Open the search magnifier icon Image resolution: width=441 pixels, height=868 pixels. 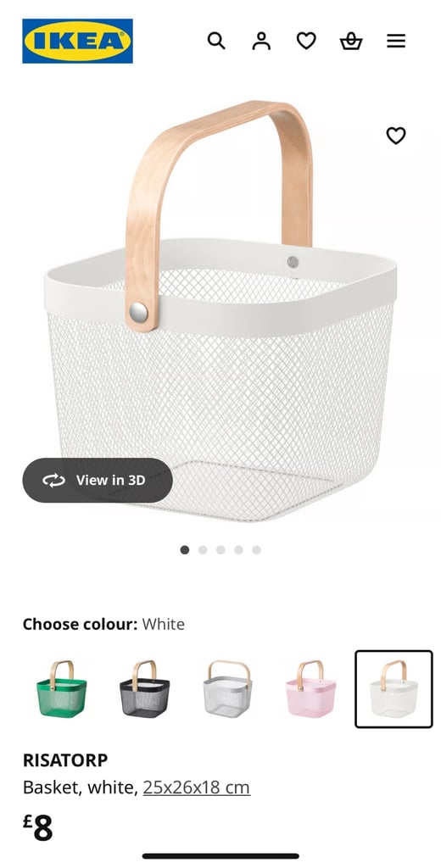(216, 41)
